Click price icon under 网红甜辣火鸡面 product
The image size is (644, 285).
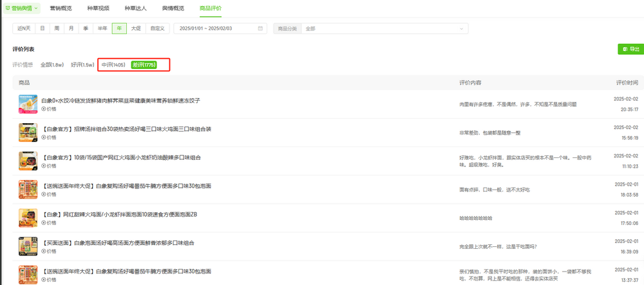coord(44,223)
